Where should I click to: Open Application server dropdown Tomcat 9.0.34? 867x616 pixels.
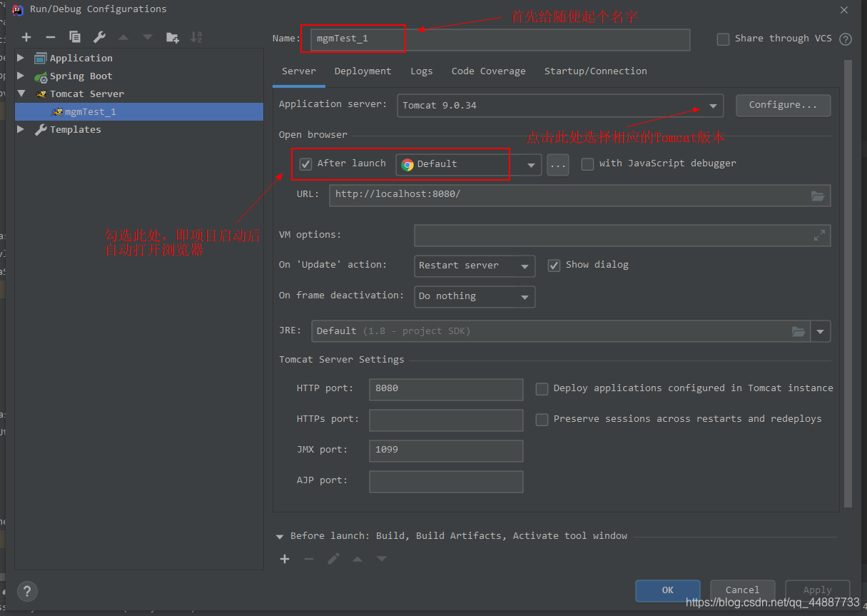click(x=559, y=106)
